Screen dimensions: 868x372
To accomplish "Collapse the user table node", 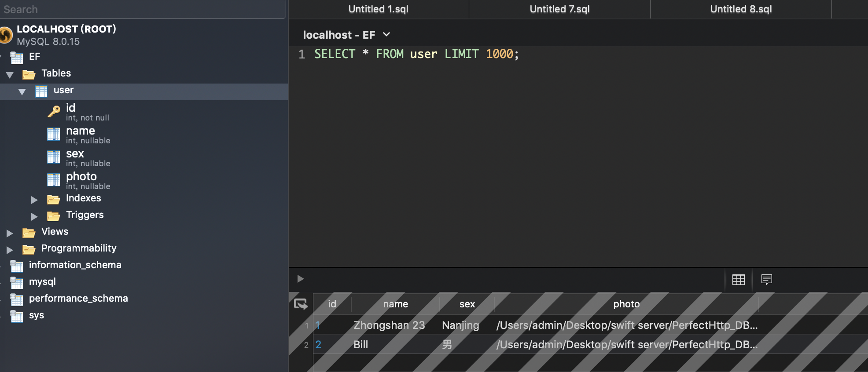I will (22, 91).
